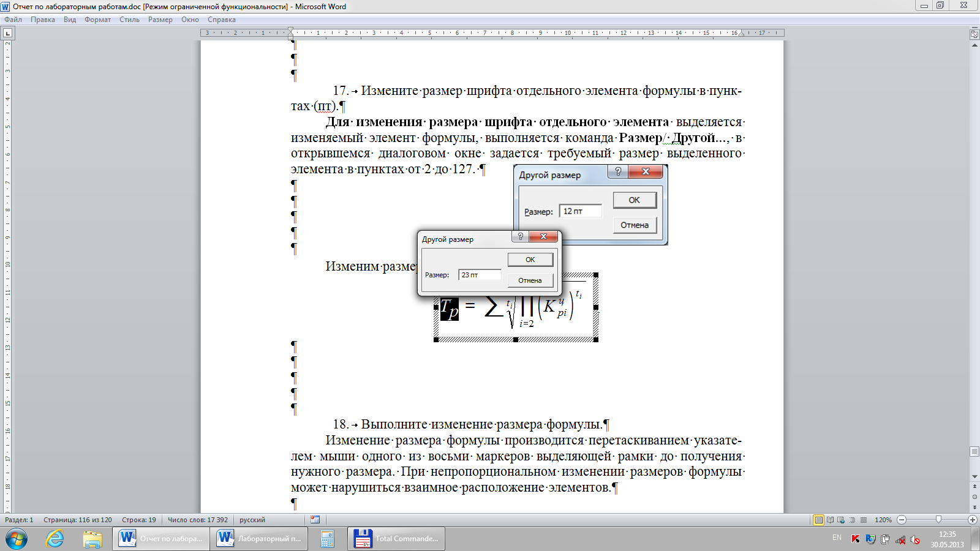Screen dimensions: 980x551
Task: Switch to Full Screen Reading view
Action: coord(830,520)
